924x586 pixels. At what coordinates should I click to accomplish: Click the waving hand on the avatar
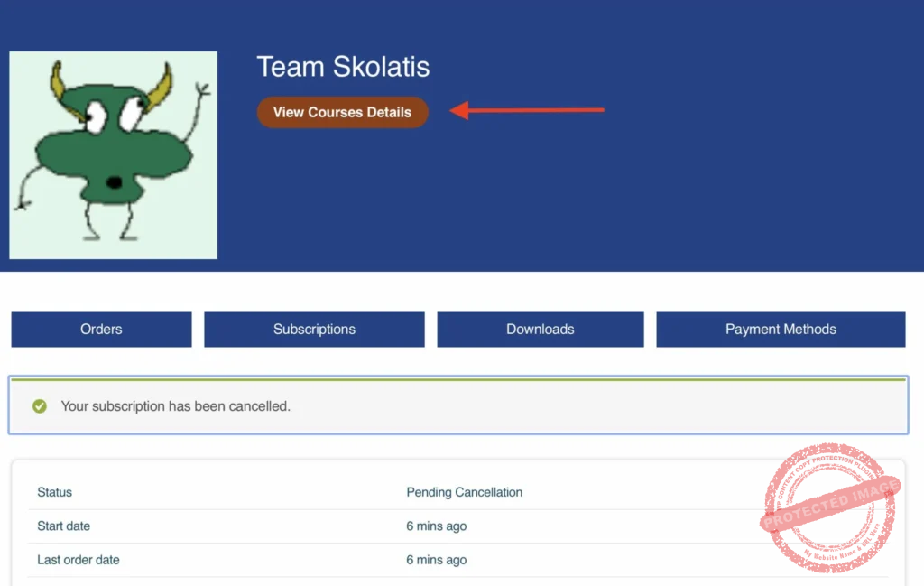202,91
